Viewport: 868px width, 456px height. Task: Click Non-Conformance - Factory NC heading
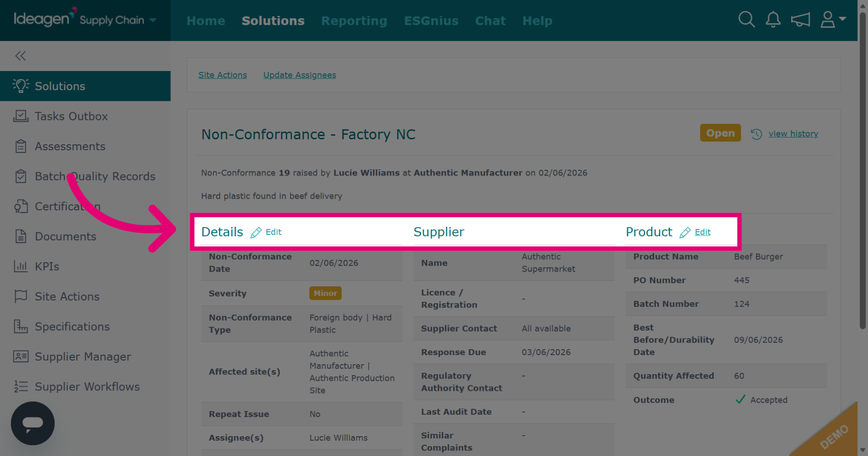(x=308, y=134)
